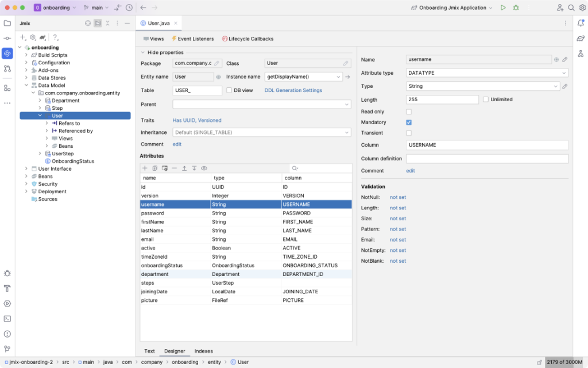Click the Column name input field
This screenshot has width=588, height=368.
coord(487,145)
